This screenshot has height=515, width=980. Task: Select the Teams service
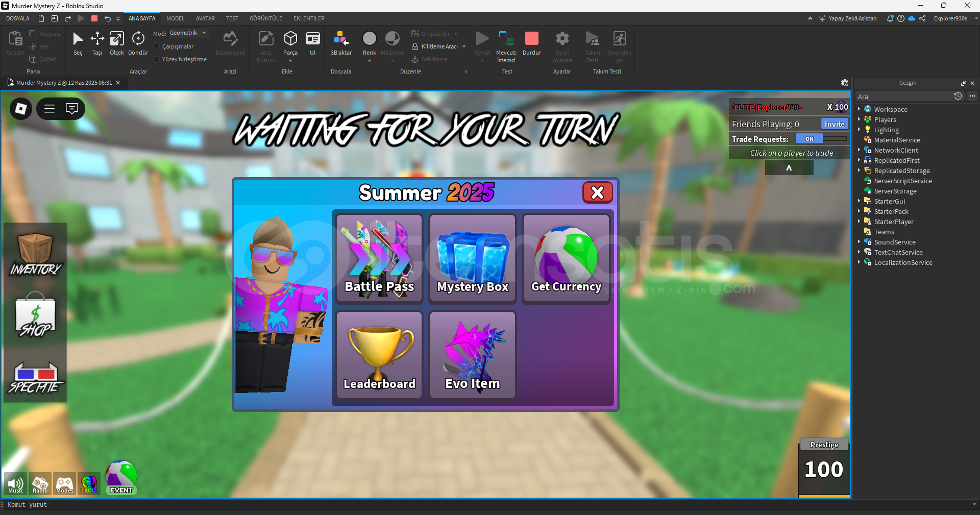884,232
